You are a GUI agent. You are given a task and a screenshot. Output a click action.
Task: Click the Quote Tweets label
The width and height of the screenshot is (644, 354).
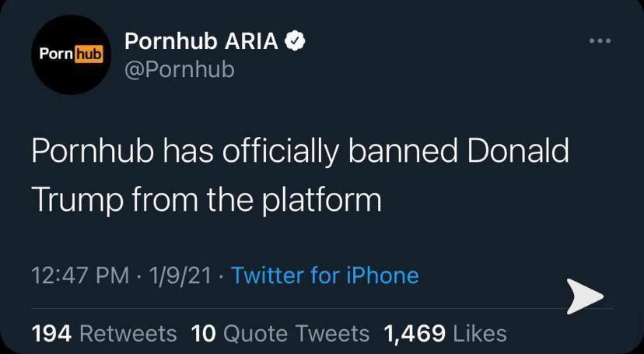tap(296, 334)
